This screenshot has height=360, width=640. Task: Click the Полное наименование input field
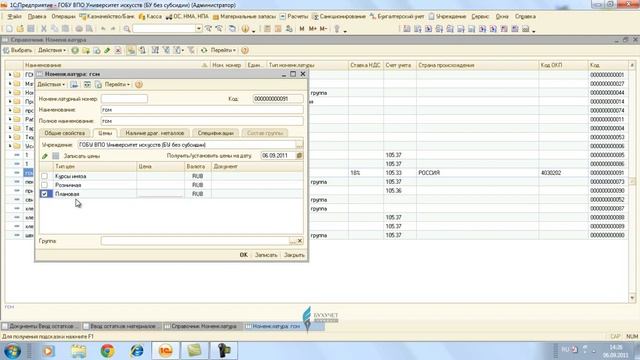202,121
